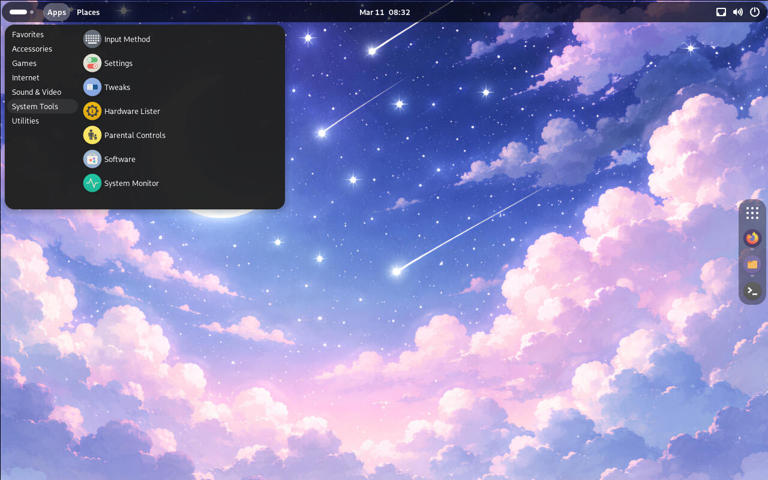
Task: Click the 'Hardware Lister' label
Action: [132, 111]
